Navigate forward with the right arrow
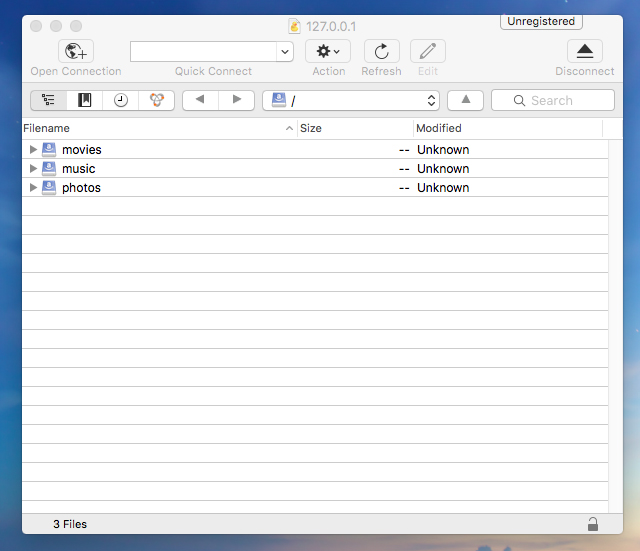This screenshot has height=551, width=640. (x=236, y=100)
